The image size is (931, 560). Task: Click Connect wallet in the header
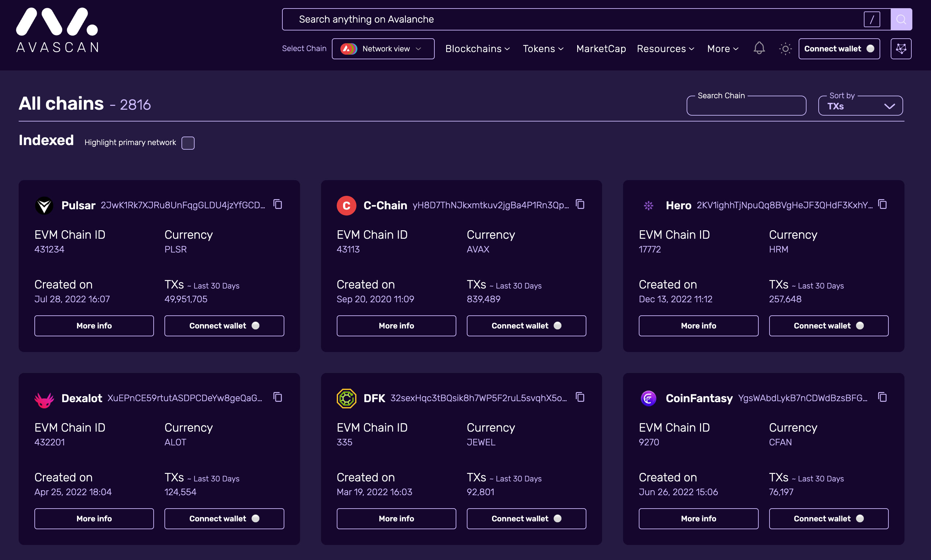(839, 49)
